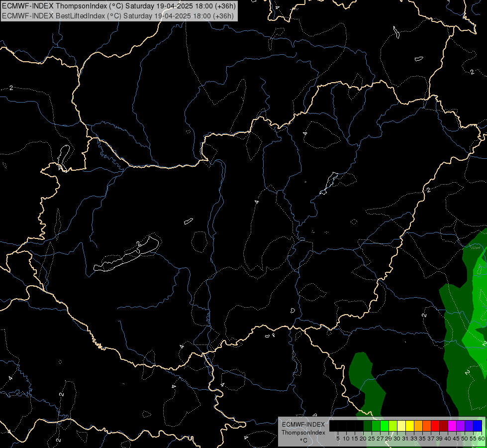487x448 pixels.
Task: Click the legend tick value '5'
Action: [x=338, y=439]
